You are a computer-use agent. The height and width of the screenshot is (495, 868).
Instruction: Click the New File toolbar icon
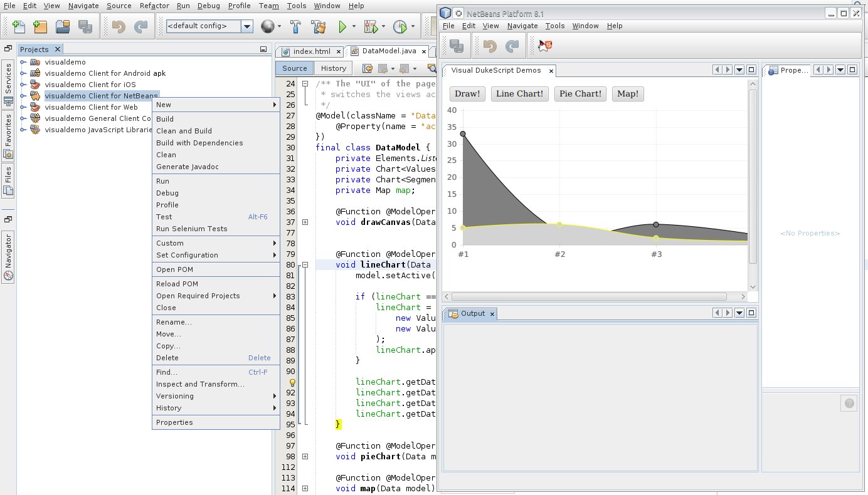[19, 26]
